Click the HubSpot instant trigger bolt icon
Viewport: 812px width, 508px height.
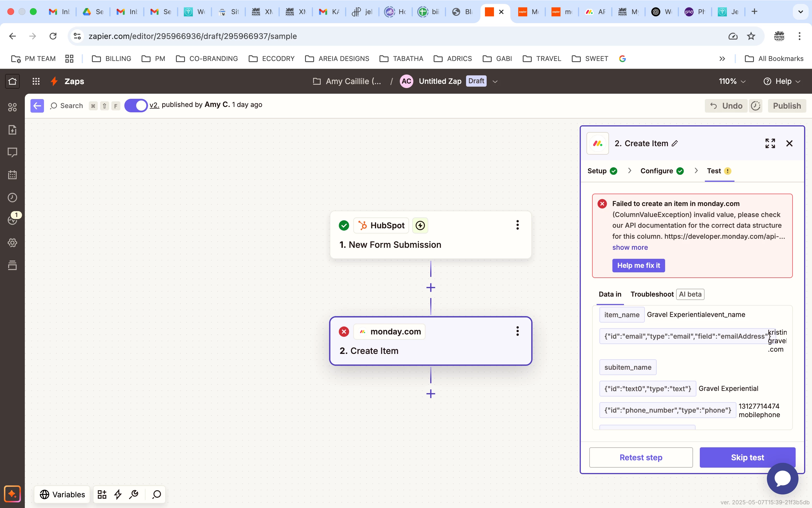(x=420, y=225)
